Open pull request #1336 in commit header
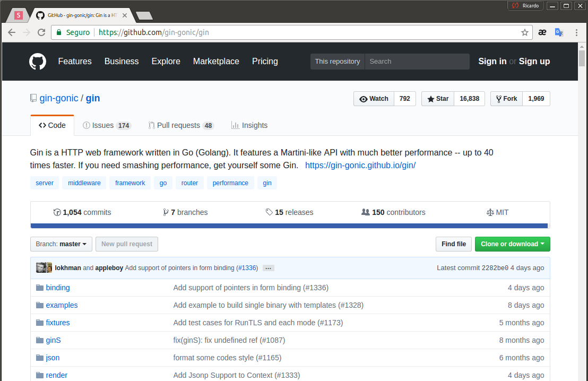Screen dimensions: 588x381 (x=247, y=268)
